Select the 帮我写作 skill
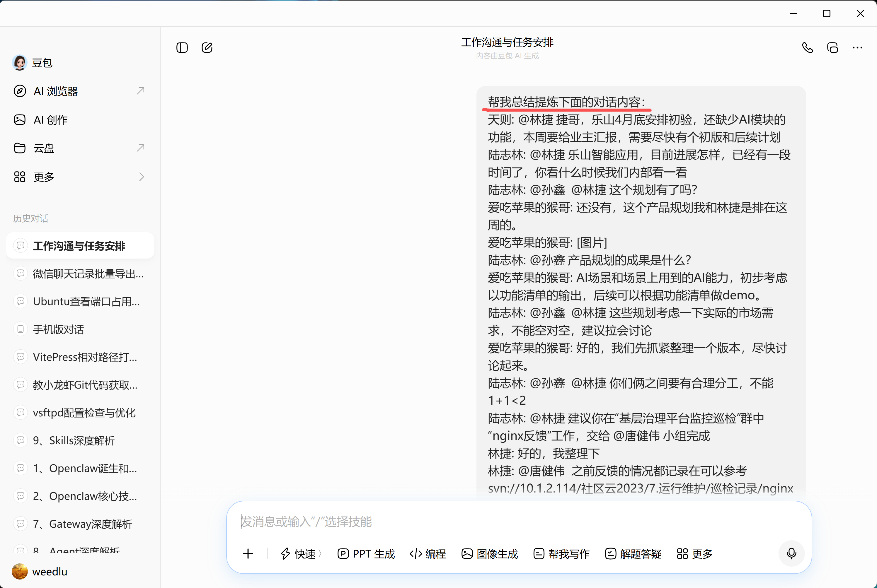Viewport: 877px width, 588px height. pyautogui.click(x=561, y=553)
